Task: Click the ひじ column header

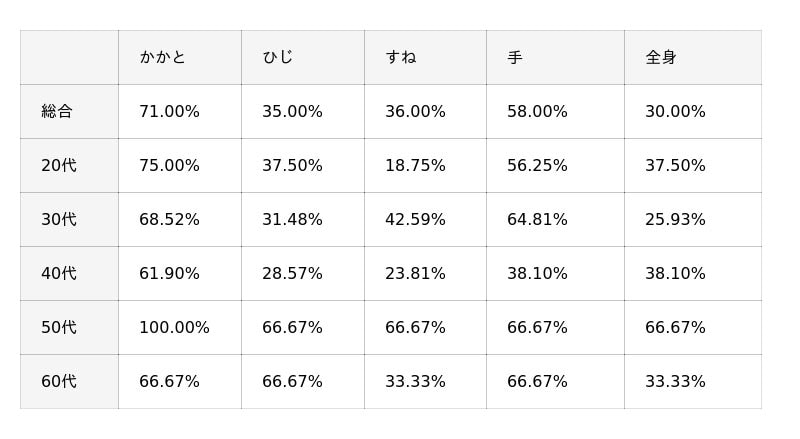Action: tap(278, 57)
